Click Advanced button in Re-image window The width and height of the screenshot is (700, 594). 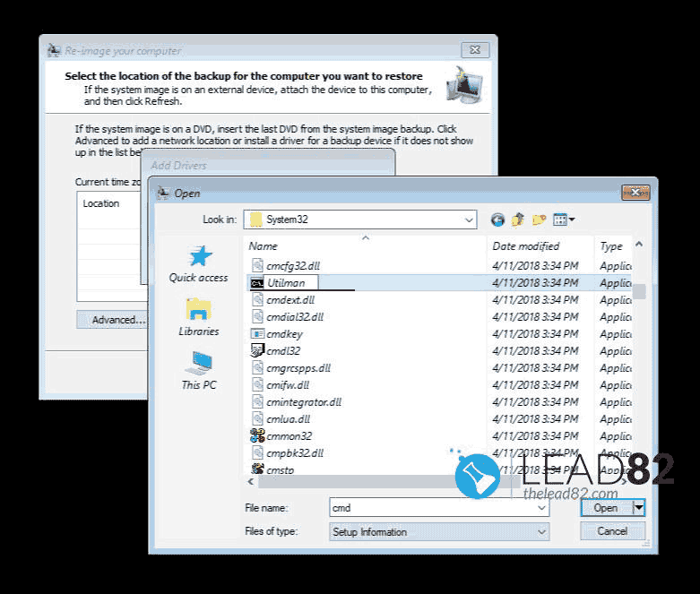[112, 320]
